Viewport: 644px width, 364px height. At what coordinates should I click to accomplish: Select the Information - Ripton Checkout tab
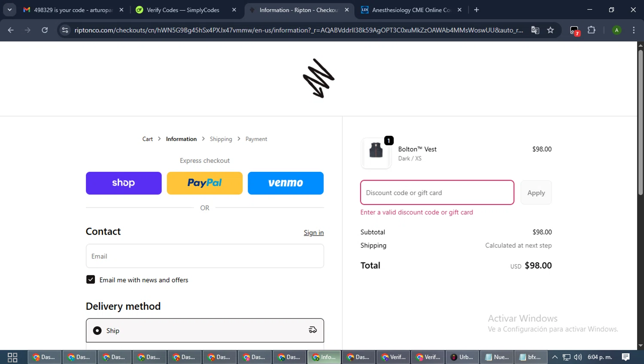pyautogui.click(x=298, y=10)
